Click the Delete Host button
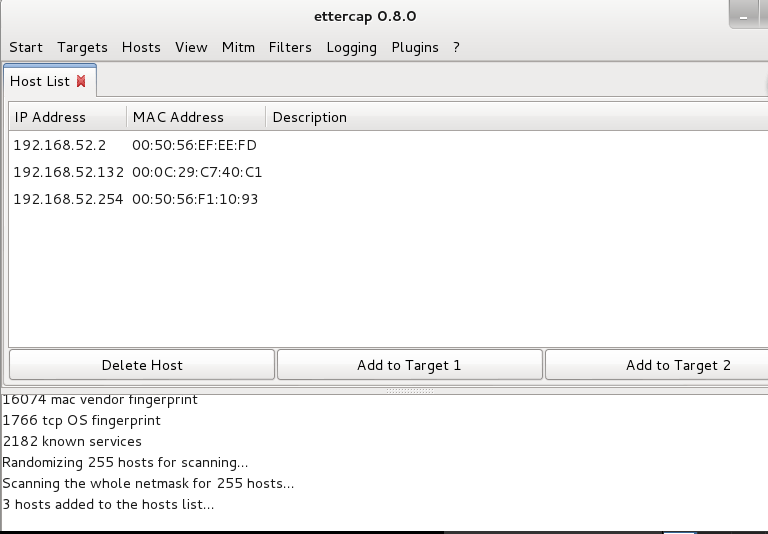Image resolution: width=768 pixels, height=534 pixels. (x=142, y=365)
